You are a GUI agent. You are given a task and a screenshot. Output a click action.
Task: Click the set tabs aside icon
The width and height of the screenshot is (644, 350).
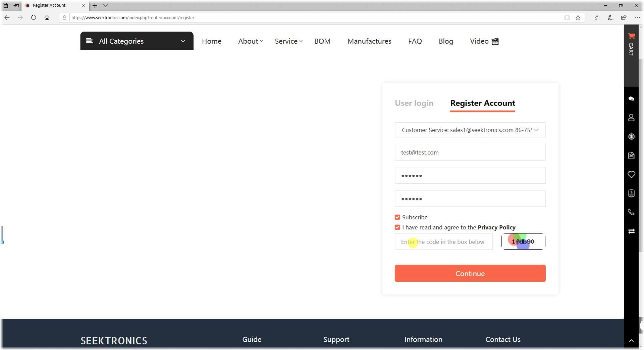tap(16, 5)
